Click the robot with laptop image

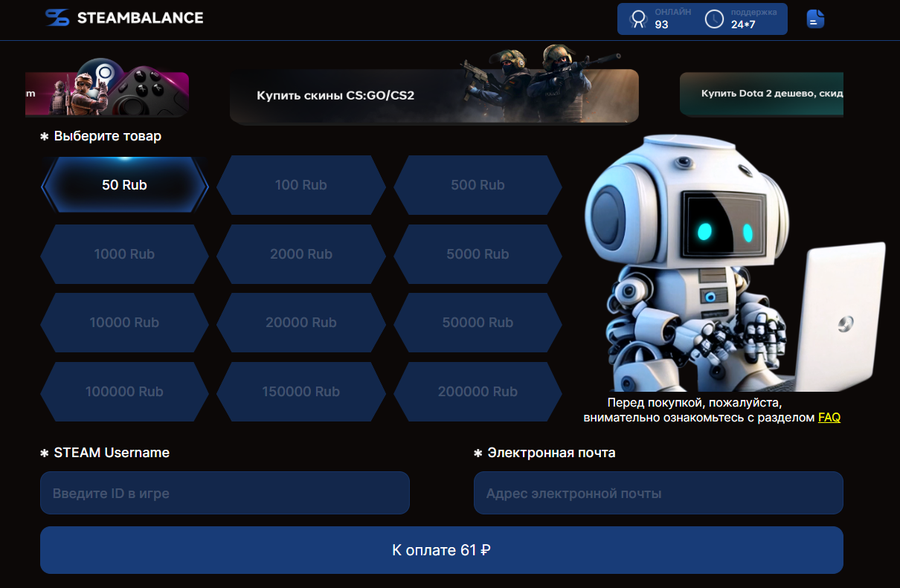(735, 264)
